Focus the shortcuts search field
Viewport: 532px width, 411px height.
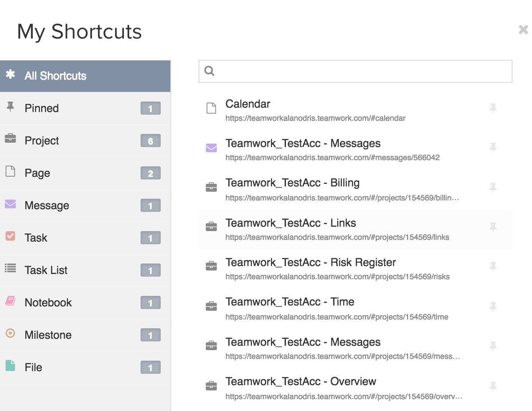point(355,71)
